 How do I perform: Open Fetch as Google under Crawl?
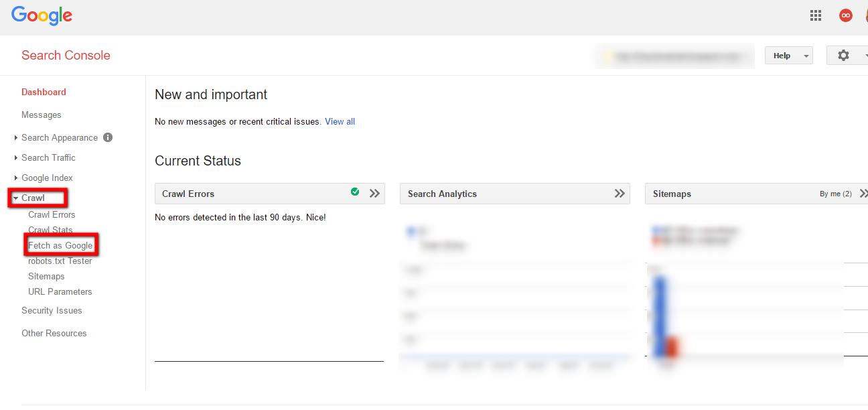coord(60,245)
